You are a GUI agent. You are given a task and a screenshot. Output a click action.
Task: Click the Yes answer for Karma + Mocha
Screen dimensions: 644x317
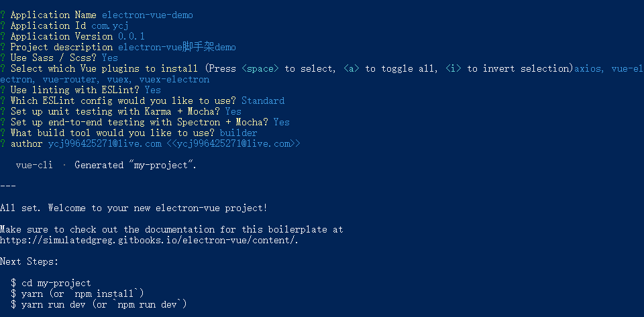click(x=233, y=111)
